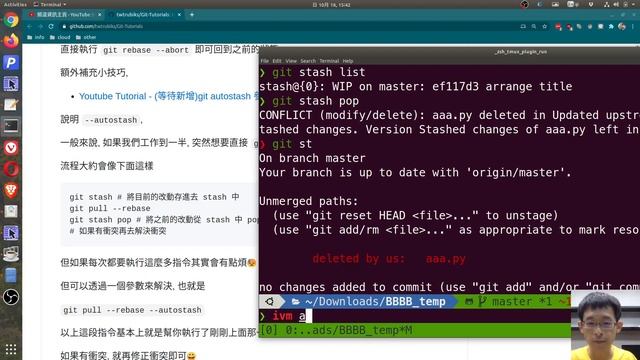Launch Brave browser from the dock

(x=11, y=190)
